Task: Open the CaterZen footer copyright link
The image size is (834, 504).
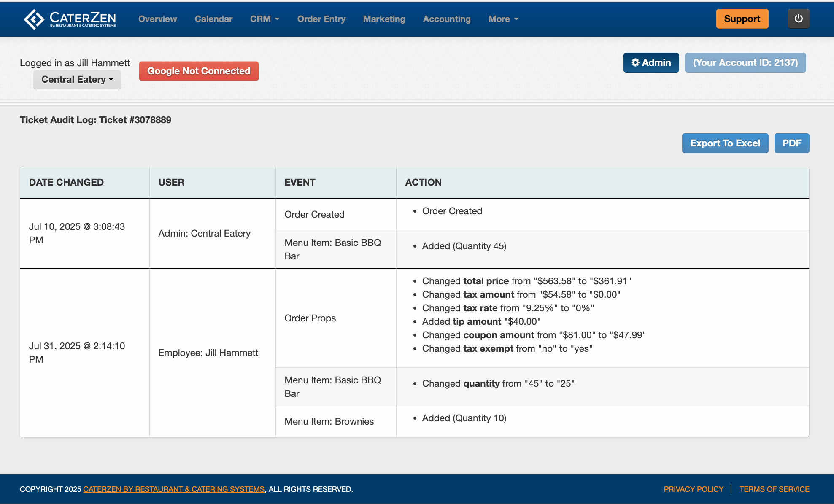Action: [174, 489]
